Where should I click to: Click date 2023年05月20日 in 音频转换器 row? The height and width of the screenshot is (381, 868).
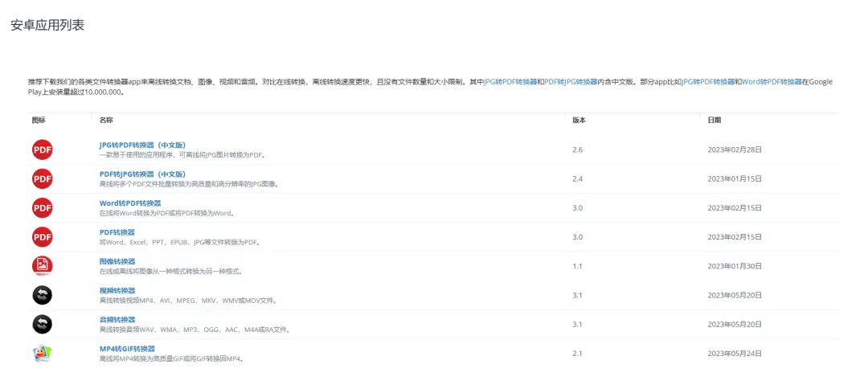[x=735, y=324]
